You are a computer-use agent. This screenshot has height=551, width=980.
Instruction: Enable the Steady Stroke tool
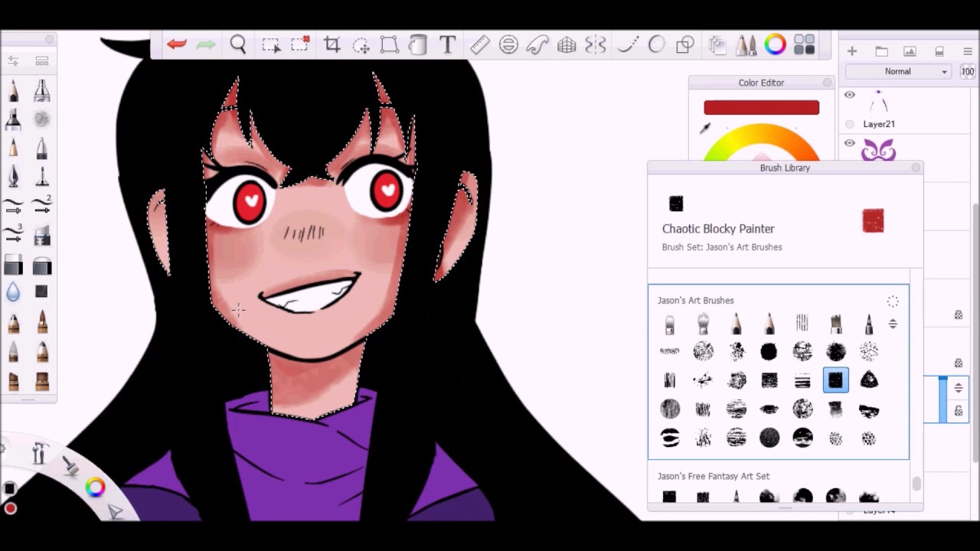[627, 45]
